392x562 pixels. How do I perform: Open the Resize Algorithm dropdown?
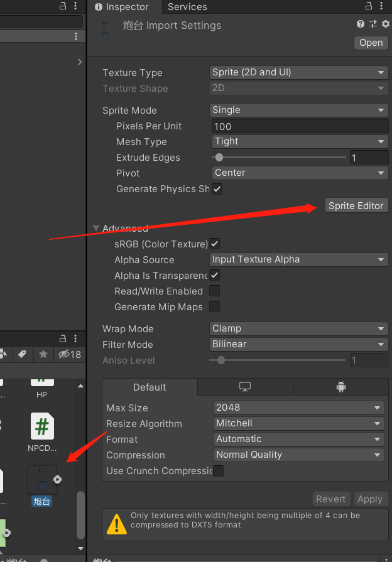point(299,423)
